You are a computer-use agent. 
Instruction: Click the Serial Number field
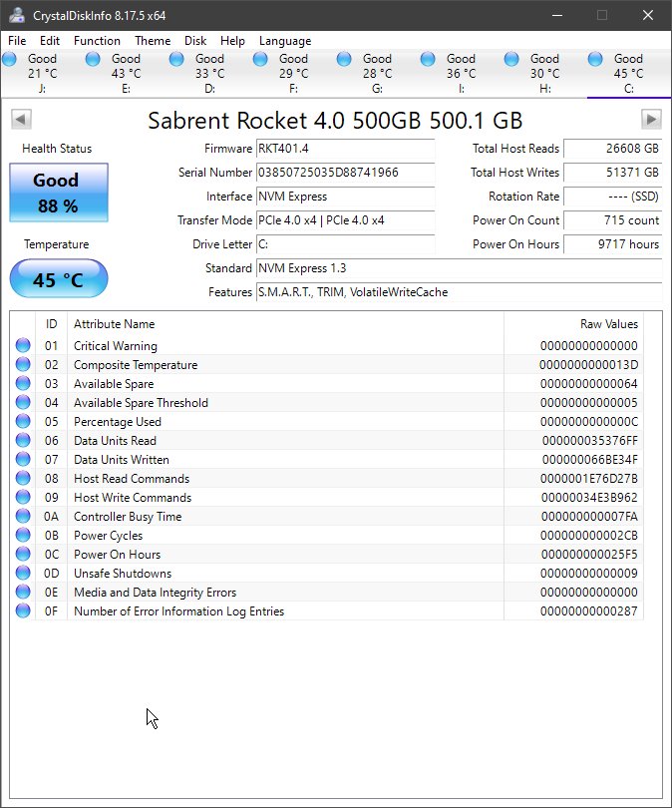pyautogui.click(x=346, y=173)
